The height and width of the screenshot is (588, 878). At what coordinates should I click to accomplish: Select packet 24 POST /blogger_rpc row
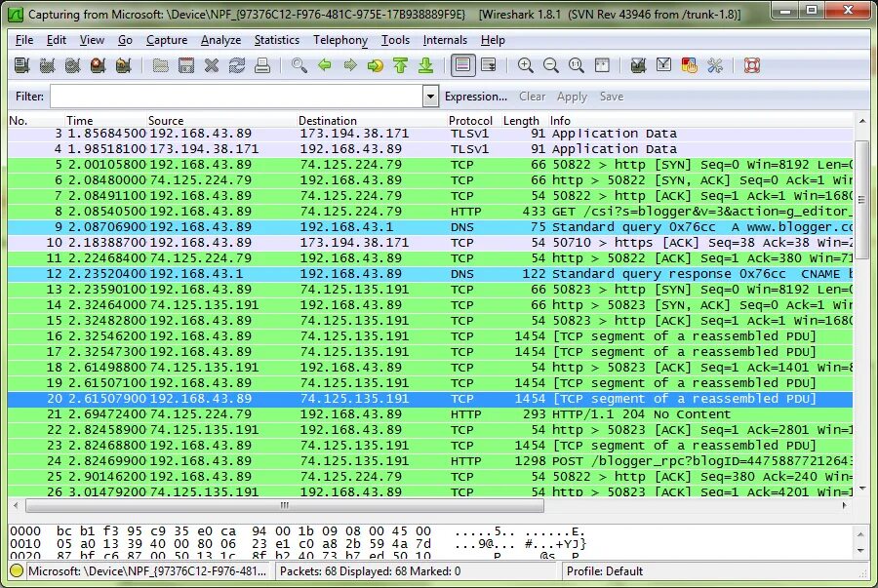tap(430, 461)
